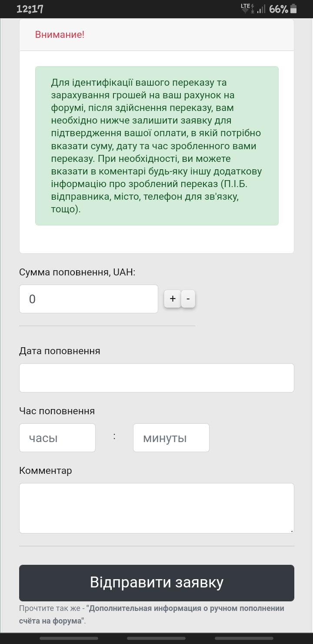This screenshot has height=644, width=313.
Task: Click the часы hours input
Action: tap(57, 438)
